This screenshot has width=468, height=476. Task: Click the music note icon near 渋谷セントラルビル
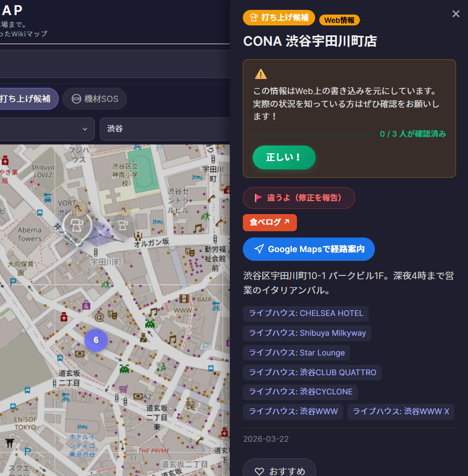coord(198,229)
